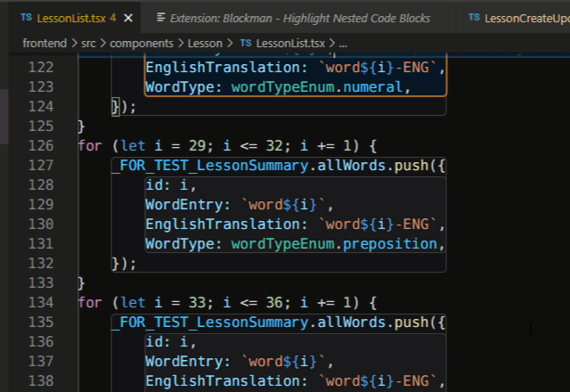Click the closing '});' on line 132
This screenshot has height=392, width=570.
124,264
